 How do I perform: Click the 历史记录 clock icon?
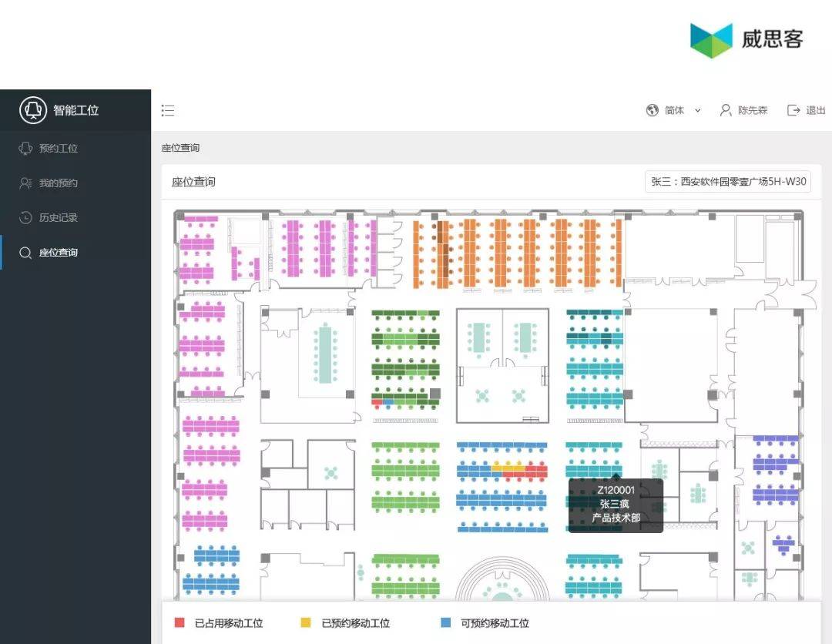pos(25,217)
